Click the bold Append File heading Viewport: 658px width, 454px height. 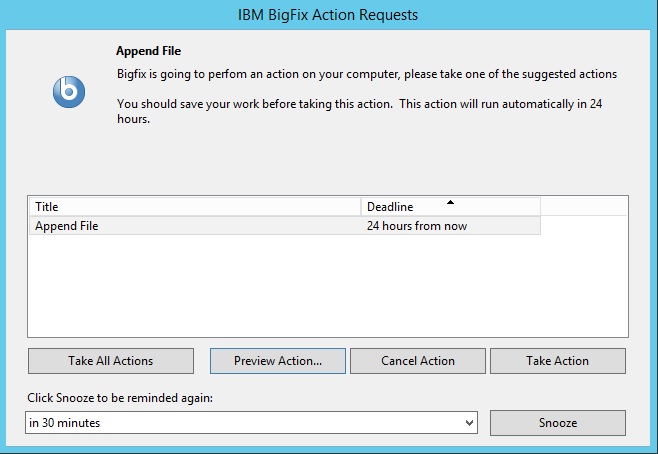click(149, 50)
